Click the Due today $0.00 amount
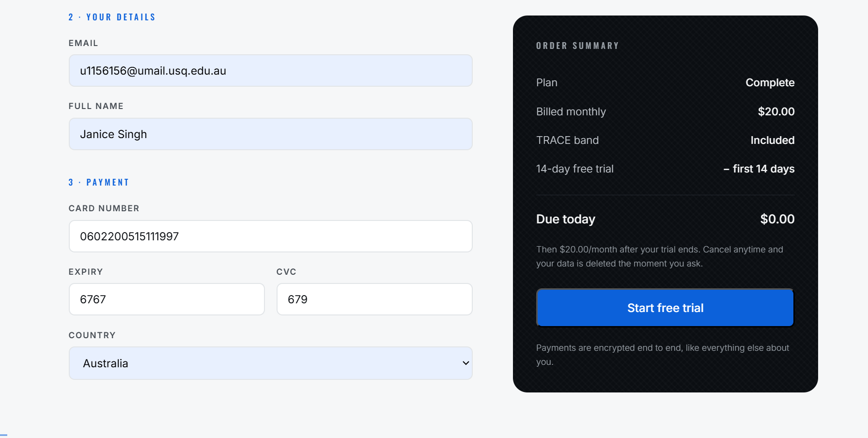The height and width of the screenshot is (438, 868). (x=777, y=219)
